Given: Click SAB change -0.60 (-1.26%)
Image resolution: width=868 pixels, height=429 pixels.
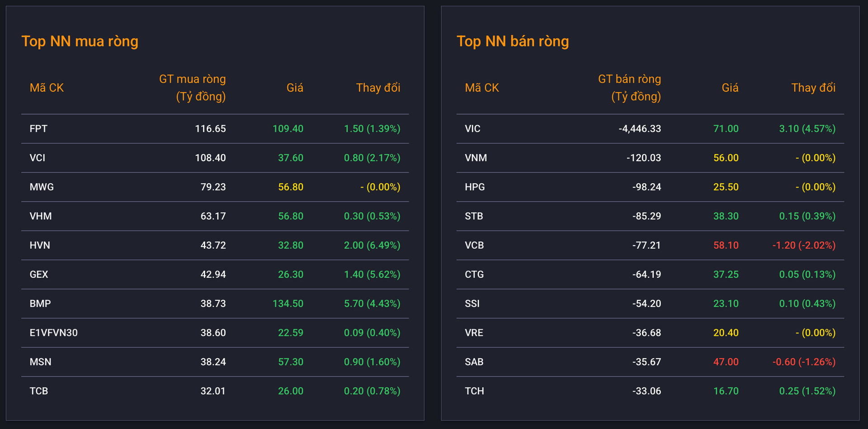Looking at the screenshot, I should pyautogui.click(x=804, y=362).
